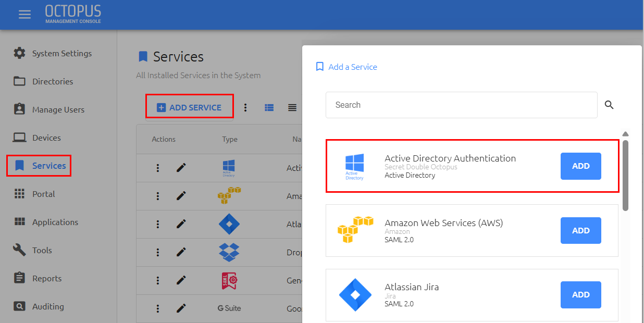Click in the Add a Service search field

click(x=462, y=105)
